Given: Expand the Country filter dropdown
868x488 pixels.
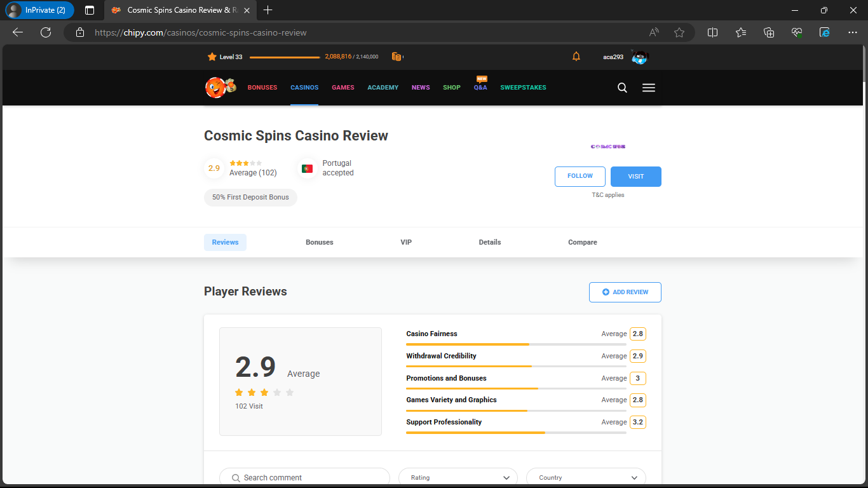Looking at the screenshot, I should 586,478.
